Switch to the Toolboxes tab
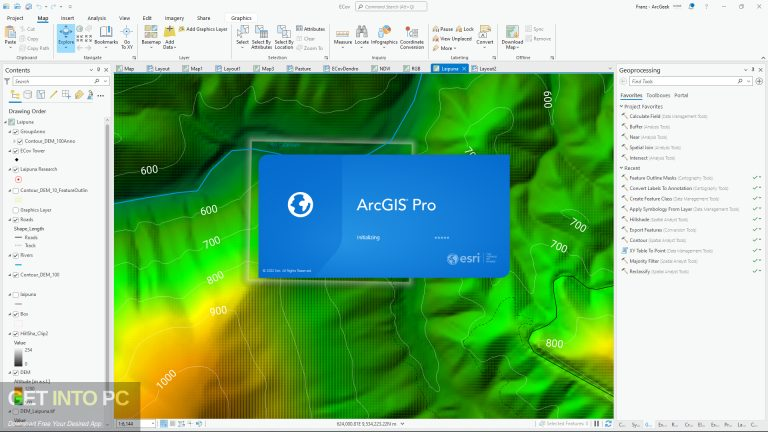The width and height of the screenshot is (768, 432). click(658, 95)
